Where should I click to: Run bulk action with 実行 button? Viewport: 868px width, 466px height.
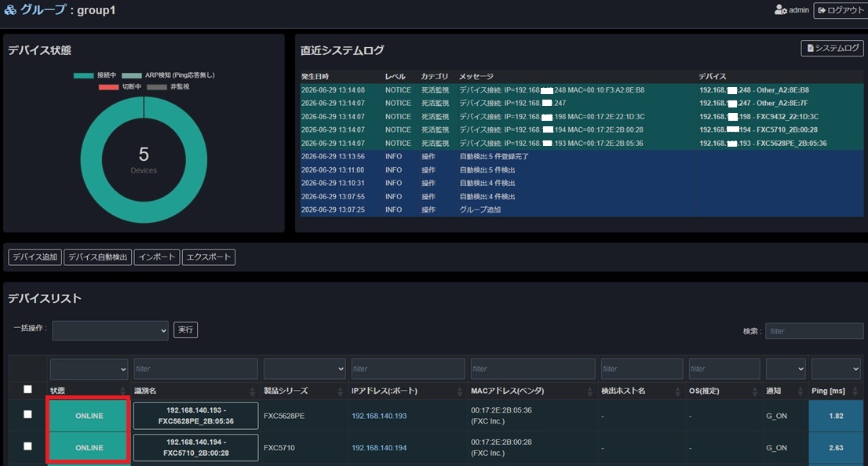click(185, 329)
